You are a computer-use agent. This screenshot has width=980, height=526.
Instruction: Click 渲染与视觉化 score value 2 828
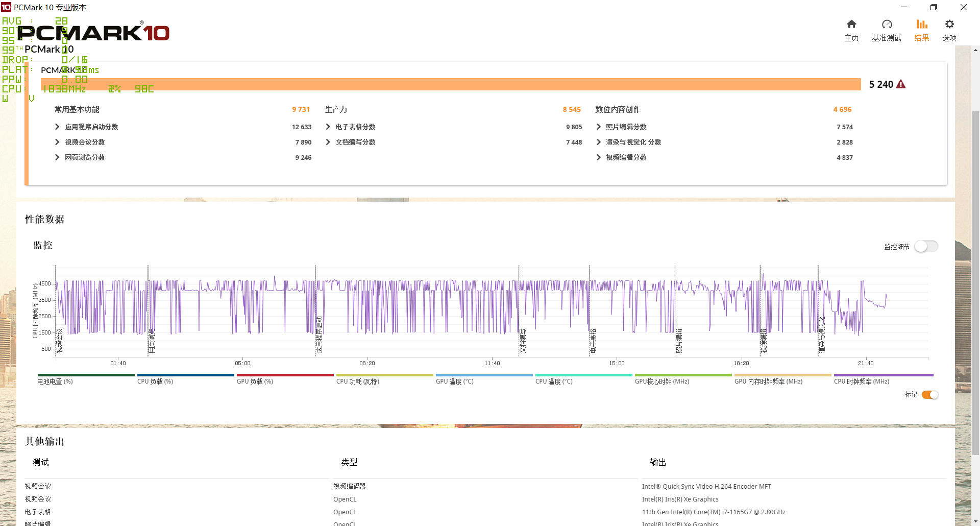coord(845,142)
